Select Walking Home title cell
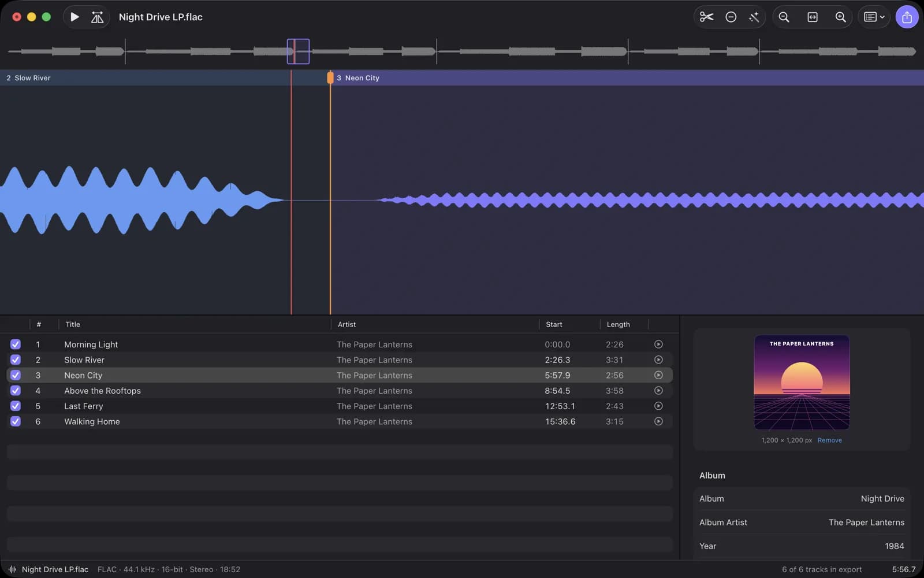Screen dimensions: 924x578 (x=92, y=421)
